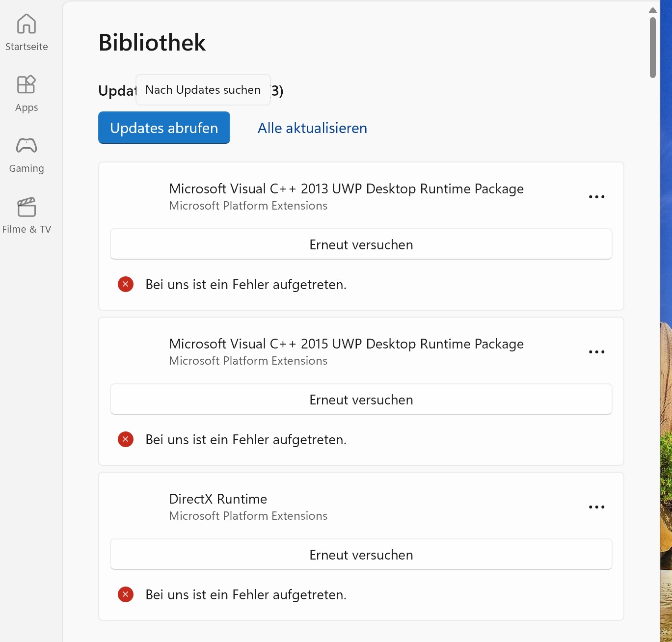Retry the Visual C++ 2013 update with Erneut versuchen

pyautogui.click(x=361, y=244)
